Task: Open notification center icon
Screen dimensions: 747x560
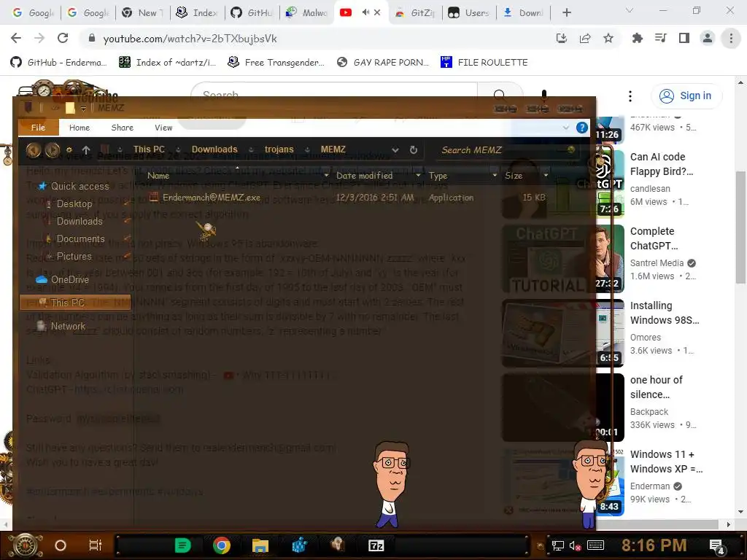Action: tap(716, 546)
